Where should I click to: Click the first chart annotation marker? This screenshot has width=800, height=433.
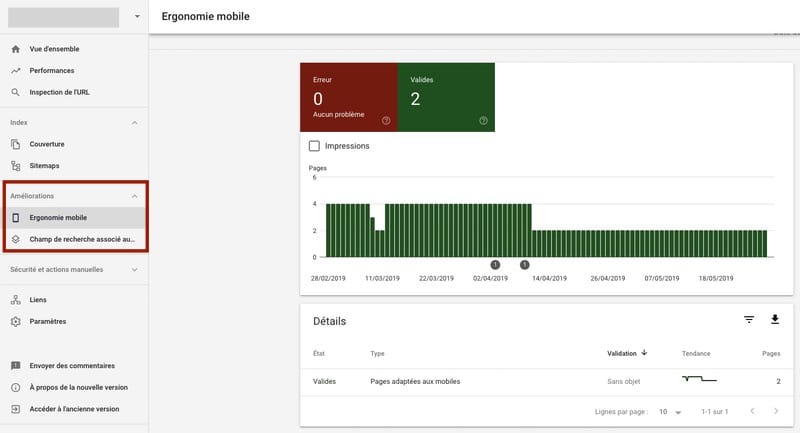[495, 265]
